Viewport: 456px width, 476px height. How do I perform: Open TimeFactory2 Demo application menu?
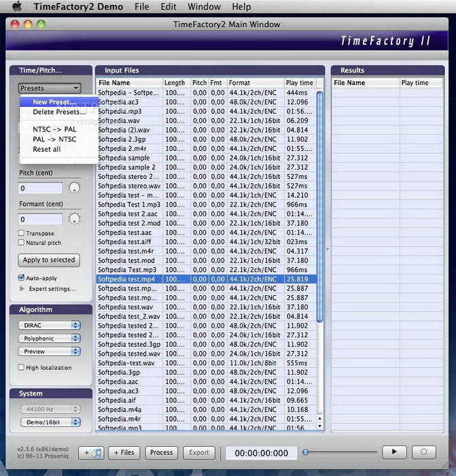click(x=78, y=6)
